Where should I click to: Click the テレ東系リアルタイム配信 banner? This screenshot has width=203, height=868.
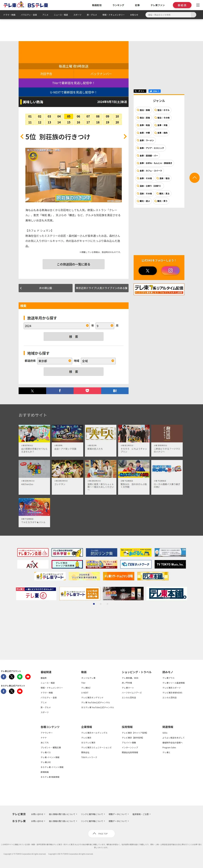click(159, 289)
